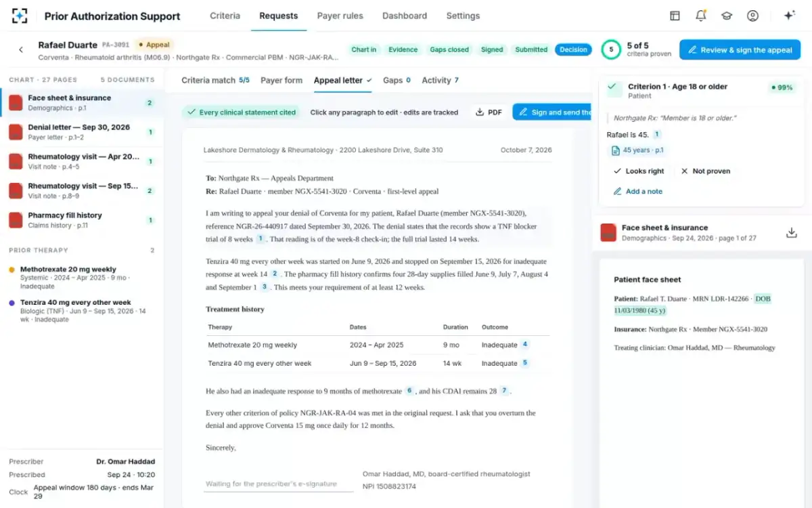Open citation 3 after "and September 1"
Image resolution: width=812 pixels, height=508 pixels.
point(265,287)
